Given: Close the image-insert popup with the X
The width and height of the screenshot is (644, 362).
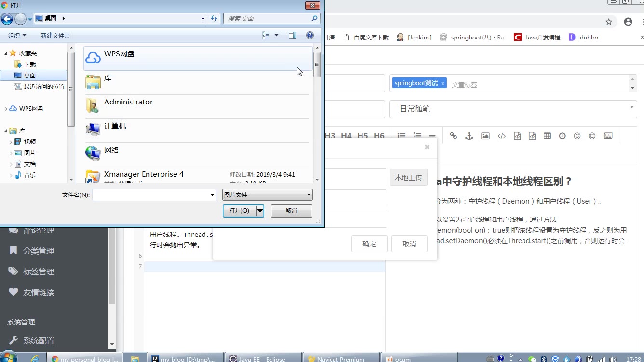Looking at the screenshot, I should click(x=427, y=147).
